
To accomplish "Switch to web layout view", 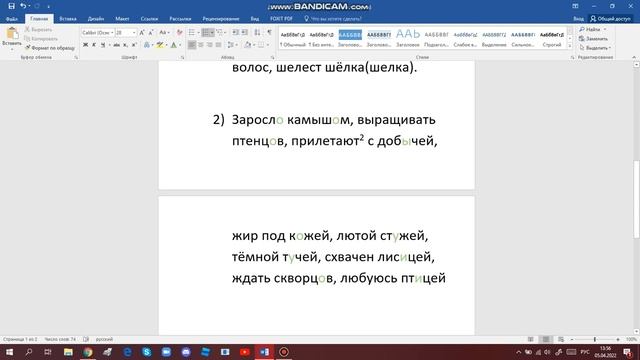I will coord(561,339).
